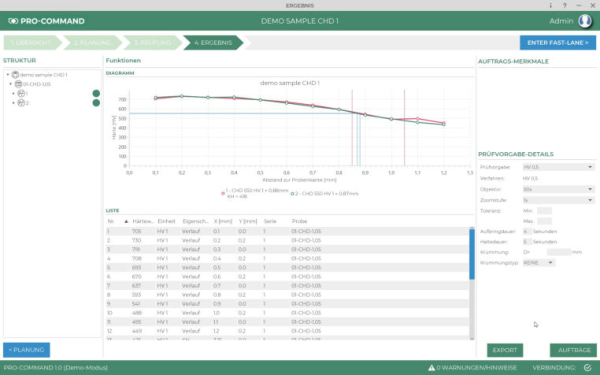This screenshot has height=375, width=600.
Task: Click the PRO-COMMAND logo icon
Action: pos(13,21)
